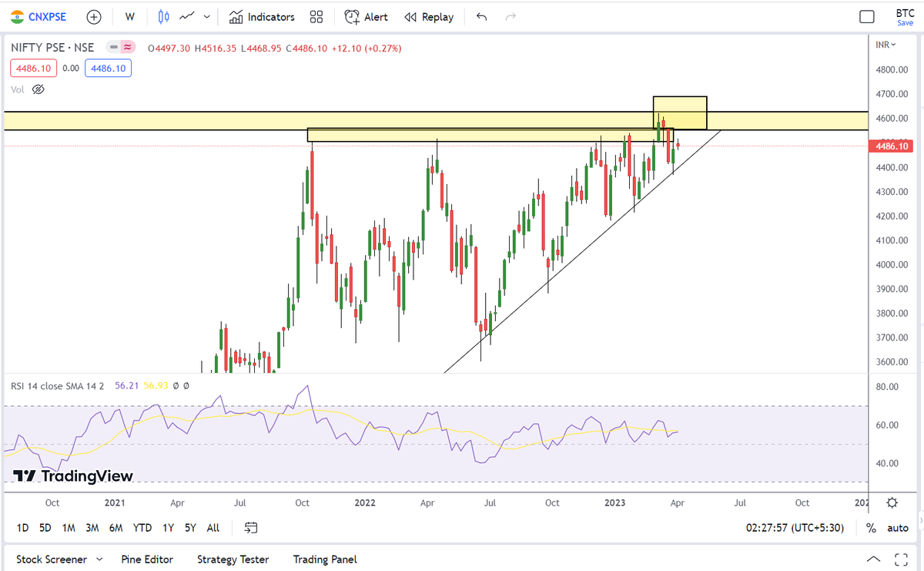The width and height of the screenshot is (924, 571).
Task: Click the BTC Save layout button
Action: click(905, 17)
